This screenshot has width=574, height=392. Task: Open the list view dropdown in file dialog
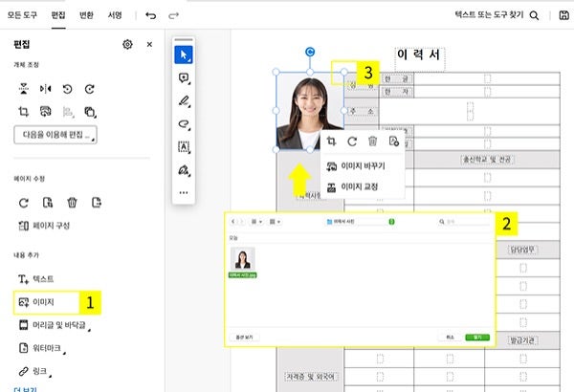click(255, 222)
